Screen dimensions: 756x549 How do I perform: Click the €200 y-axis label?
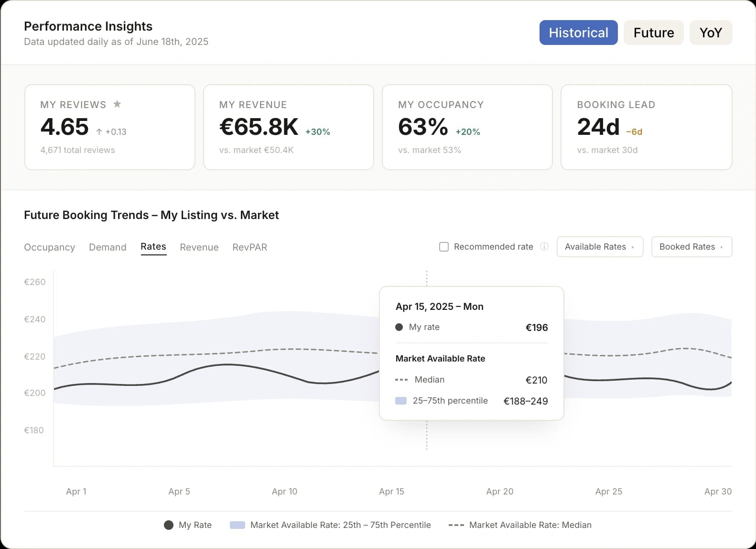click(35, 393)
